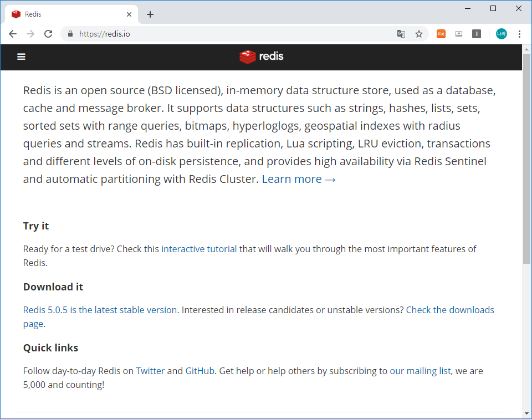View site security lock information
Screen dimensions: 532x419
tap(70, 34)
